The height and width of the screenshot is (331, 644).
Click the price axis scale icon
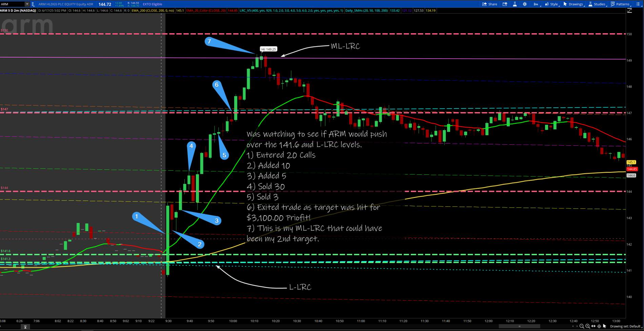[629, 11]
